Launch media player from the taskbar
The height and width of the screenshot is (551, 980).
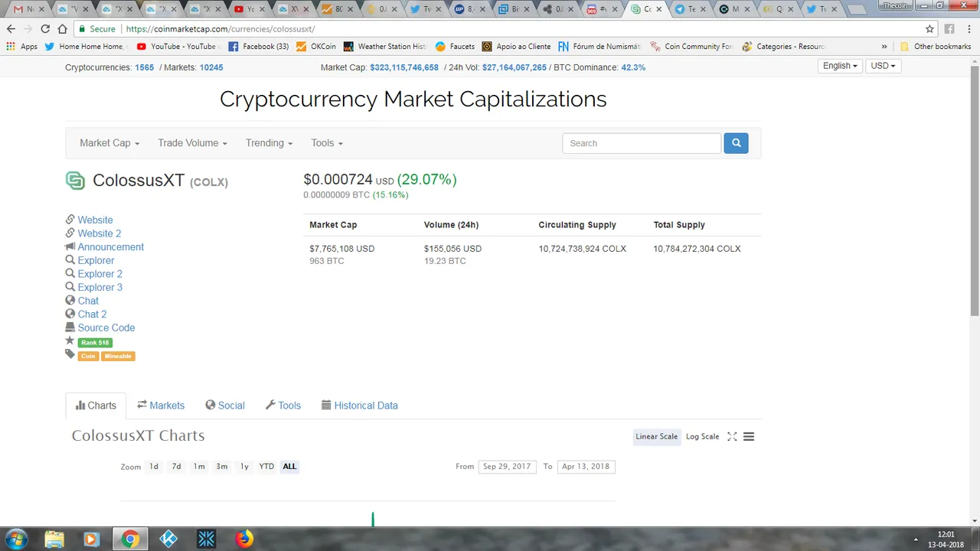pos(91,540)
